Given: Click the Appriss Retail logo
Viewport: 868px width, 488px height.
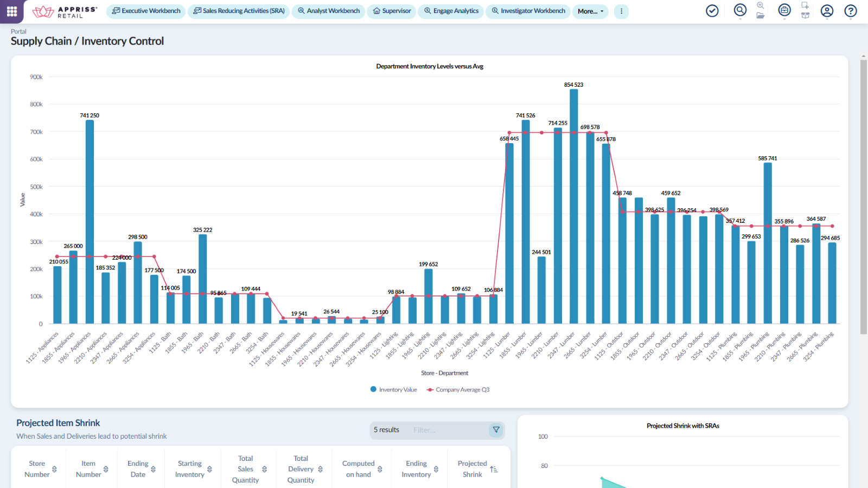Looking at the screenshot, I should [x=65, y=12].
